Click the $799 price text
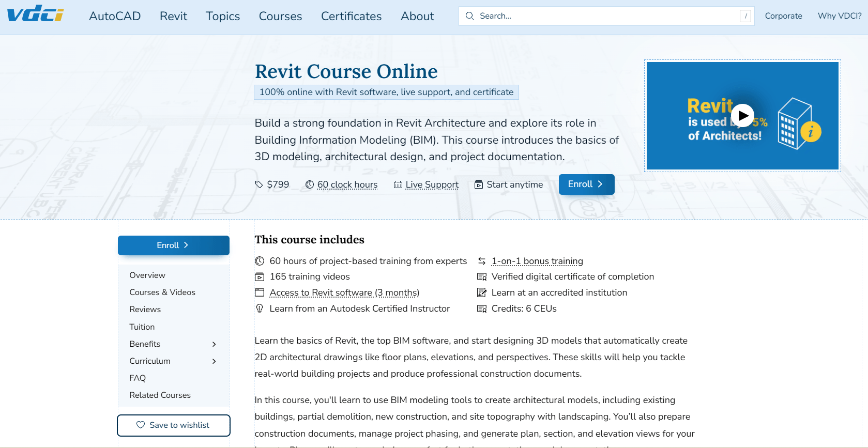The image size is (868, 448). click(x=278, y=184)
